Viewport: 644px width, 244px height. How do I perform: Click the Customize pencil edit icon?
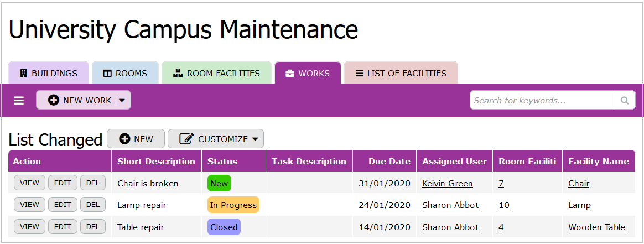coord(187,139)
